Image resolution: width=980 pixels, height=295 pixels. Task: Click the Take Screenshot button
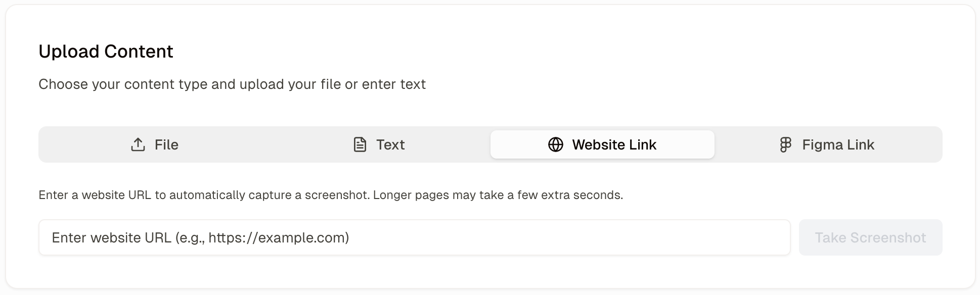870,237
